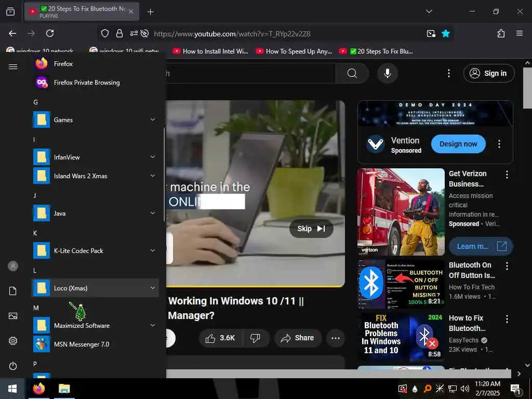Screen dimensions: 532x399
Task: Open File Explorer from the taskbar
Action: (64, 388)
